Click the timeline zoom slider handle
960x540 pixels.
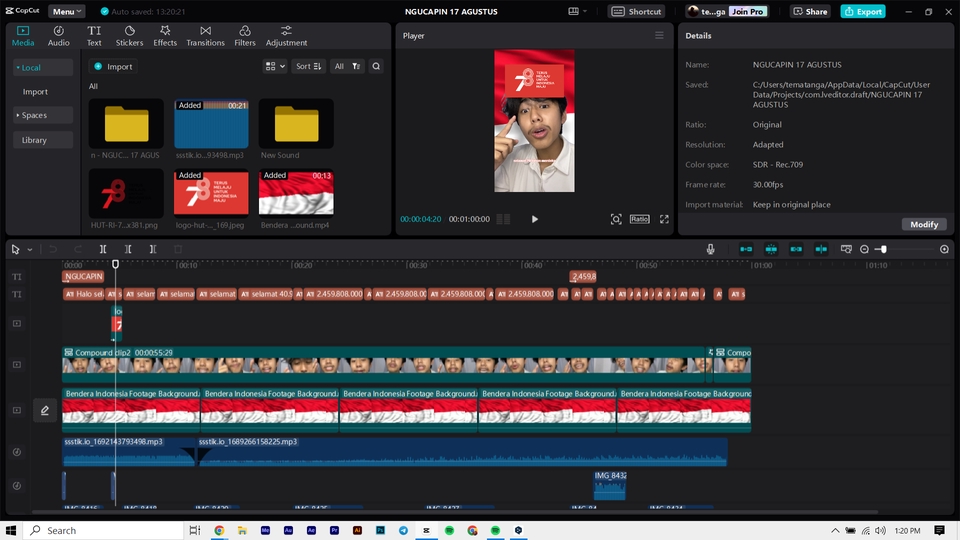[x=883, y=249]
